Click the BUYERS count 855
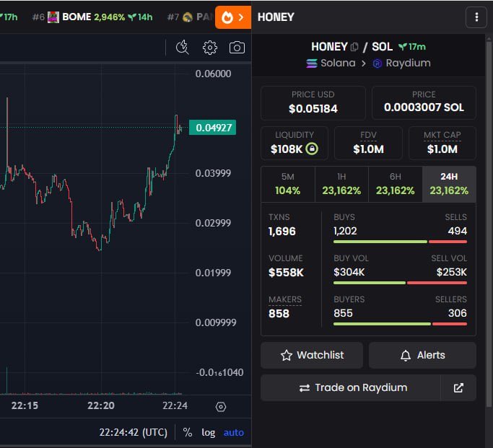This screenshot has height=448, width=493. point(343,313)
